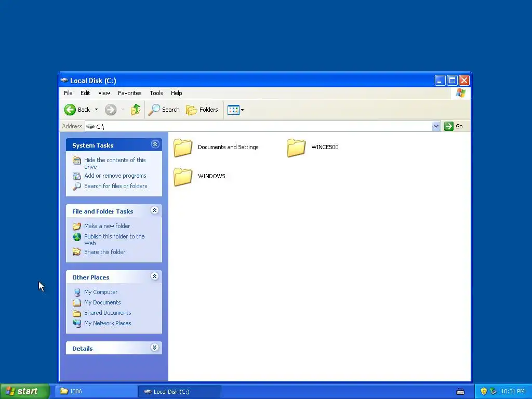Open My Documents link in Other Places
Screen dimensions: 532x399
click(102, 302)
